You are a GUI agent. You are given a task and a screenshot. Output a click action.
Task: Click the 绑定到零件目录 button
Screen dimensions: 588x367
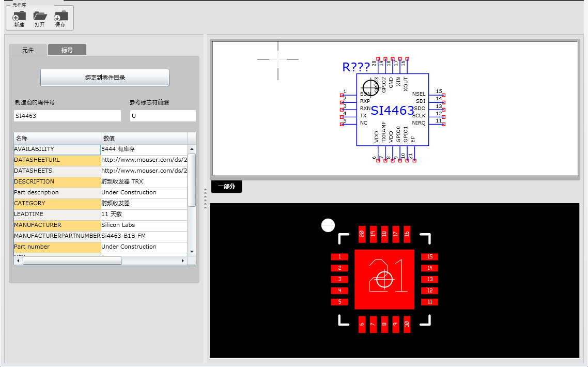click(x=105, y=78)
